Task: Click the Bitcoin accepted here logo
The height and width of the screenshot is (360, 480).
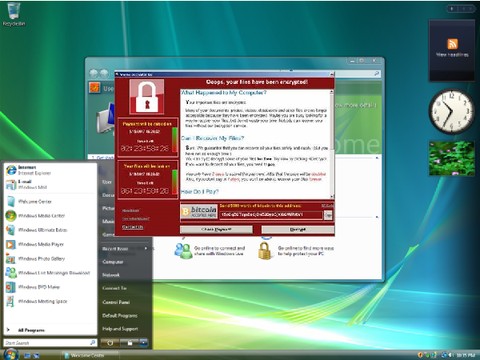Action: (199, 212)
